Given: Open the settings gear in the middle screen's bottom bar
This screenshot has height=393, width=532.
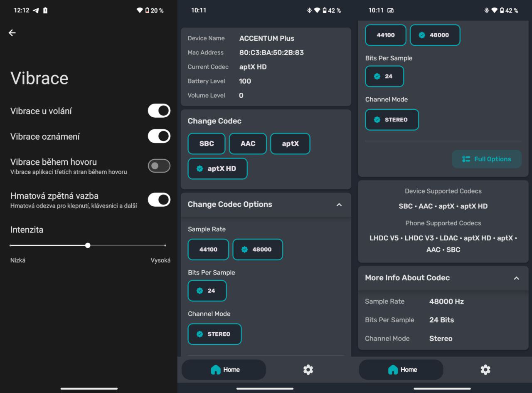Looking at the screenshot, I should click(x=308, y=369).
